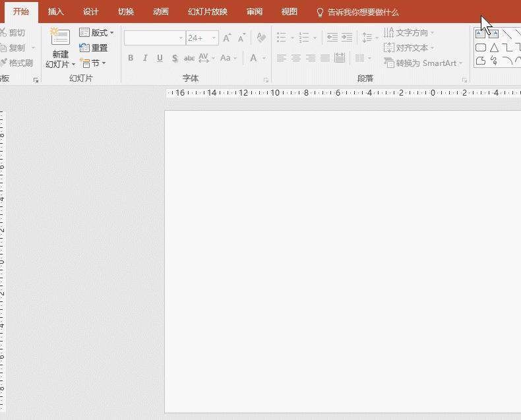The height and width of the screenshot is (420, 521).
Task: Insert a text box from shapes gallery
Action: click(481, 34)
